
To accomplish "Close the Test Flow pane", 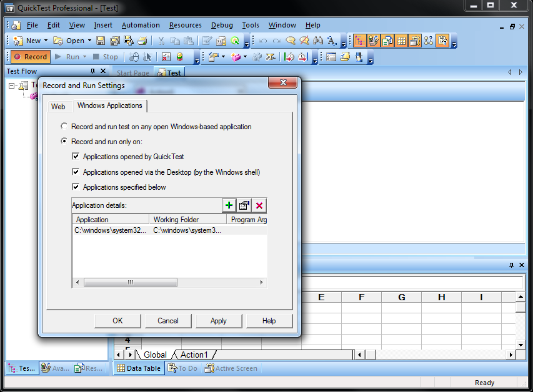I will [x=103, y=71].
